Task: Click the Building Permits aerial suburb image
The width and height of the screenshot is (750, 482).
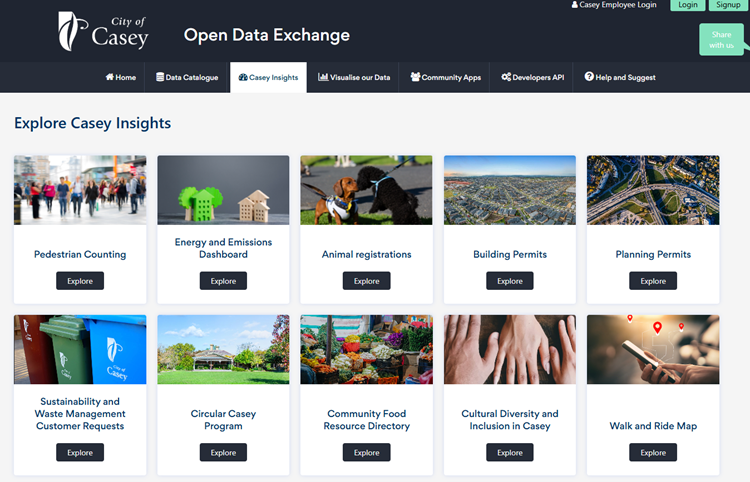Action: (x=510, y=190)
